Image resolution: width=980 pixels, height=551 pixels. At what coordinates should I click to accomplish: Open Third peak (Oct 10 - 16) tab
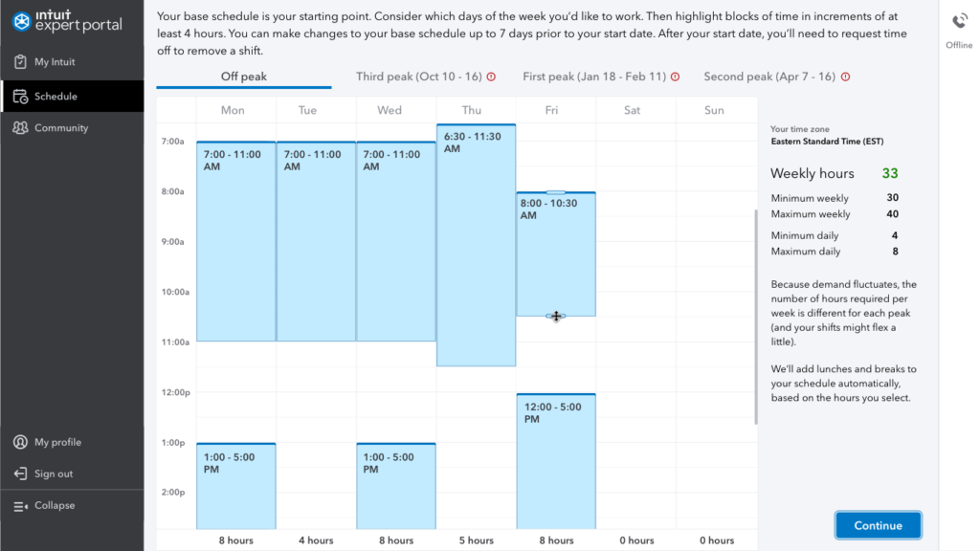tap(418, 77)
